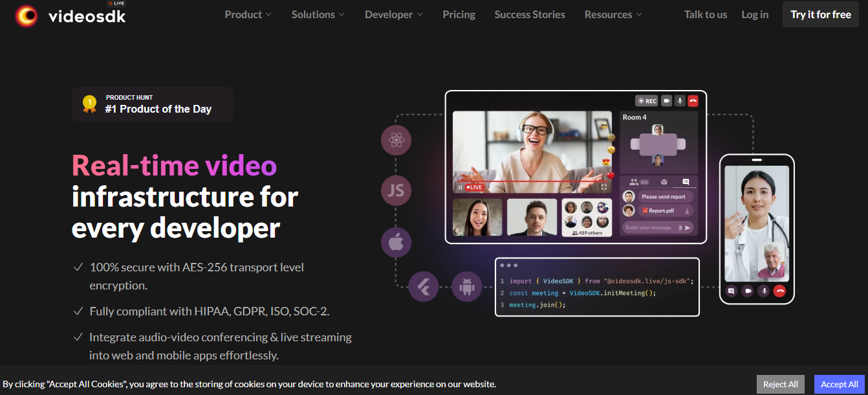
Task: Click the fullscreen icon on the live video
Action: click(604, 187)
